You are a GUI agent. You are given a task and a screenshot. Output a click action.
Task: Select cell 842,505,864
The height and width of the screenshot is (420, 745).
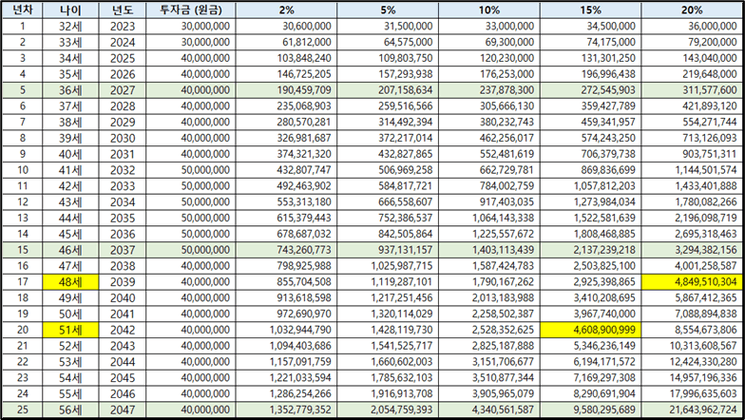(x=388, y=234)
